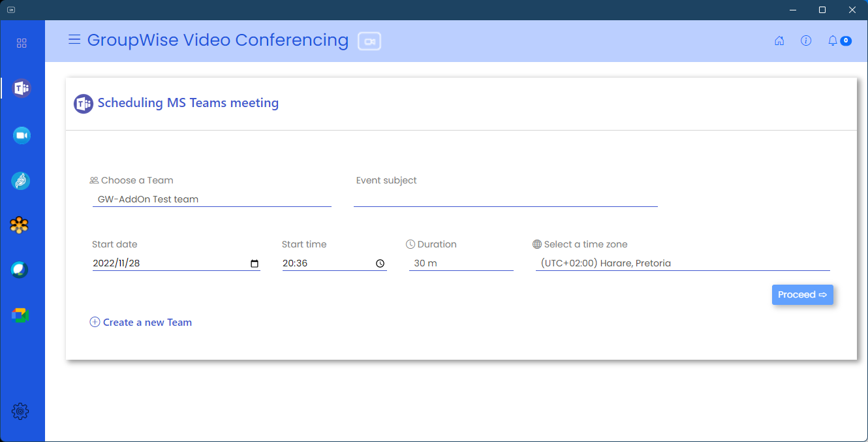Expand the Choose a Team dropdown
Image resolution: width=868 pixels, height=442 pixels.
click(211, 199)
